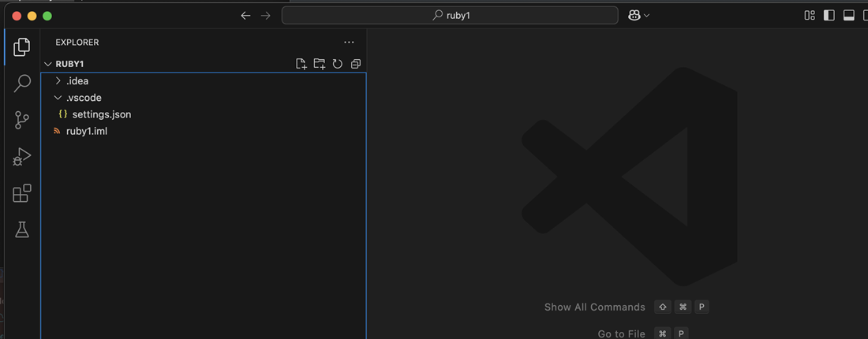Image resolution: width=868 pixels, height=339 pixels.
Task: Open Explorer views and more actions menu
Action: [349, 42]
